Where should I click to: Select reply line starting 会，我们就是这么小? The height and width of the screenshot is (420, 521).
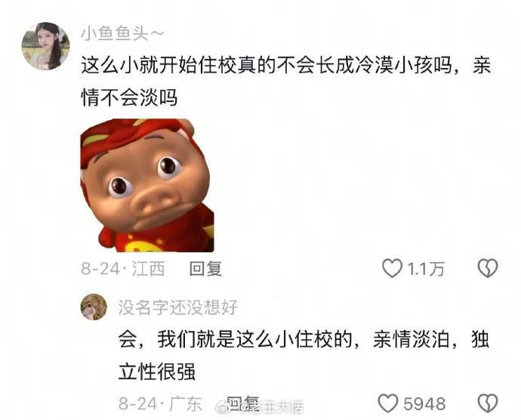(x=304, y=339)
